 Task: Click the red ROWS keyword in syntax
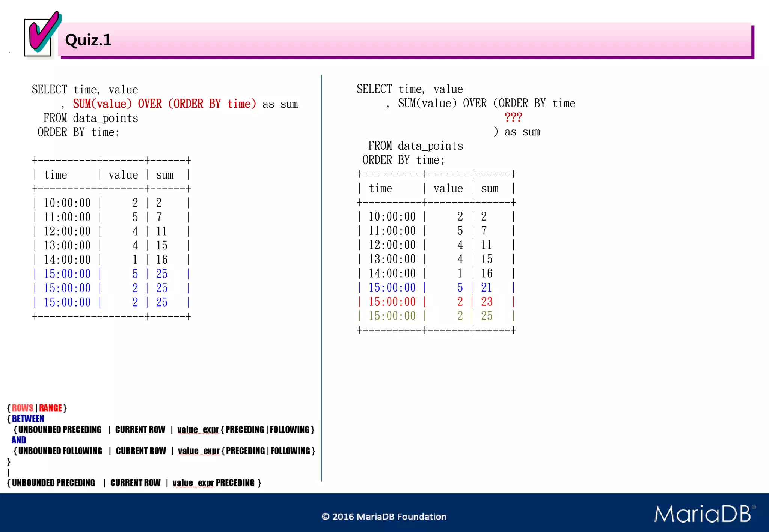23,408
